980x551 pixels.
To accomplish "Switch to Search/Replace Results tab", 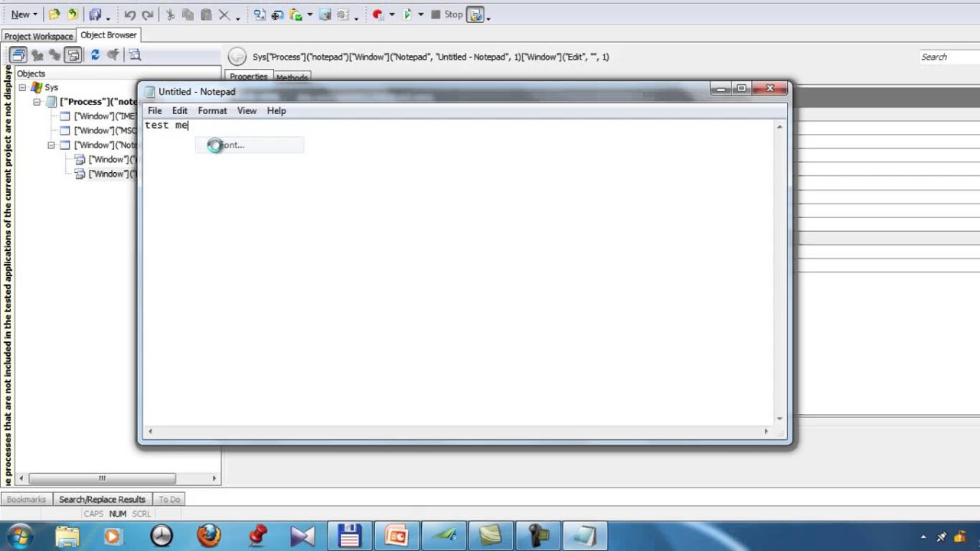I will 102,499.
